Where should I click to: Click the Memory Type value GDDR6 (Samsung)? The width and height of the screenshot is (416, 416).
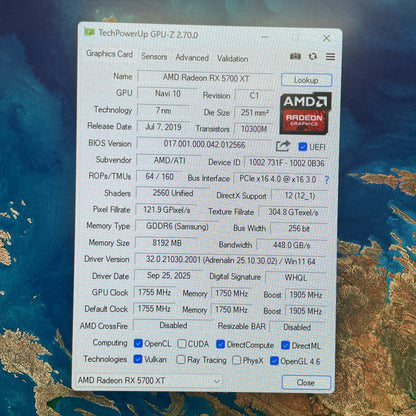click(177, 226)
